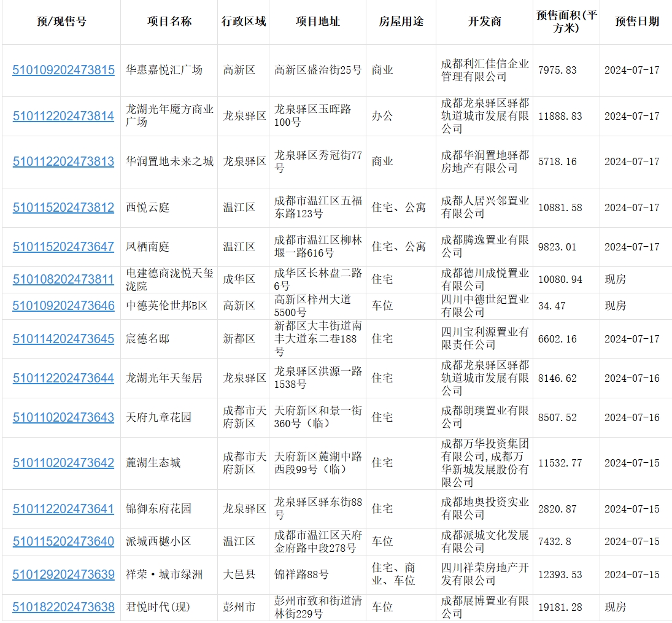Open presale number 510112202473644 link
The image size is (672, 623).
(63, 378)
